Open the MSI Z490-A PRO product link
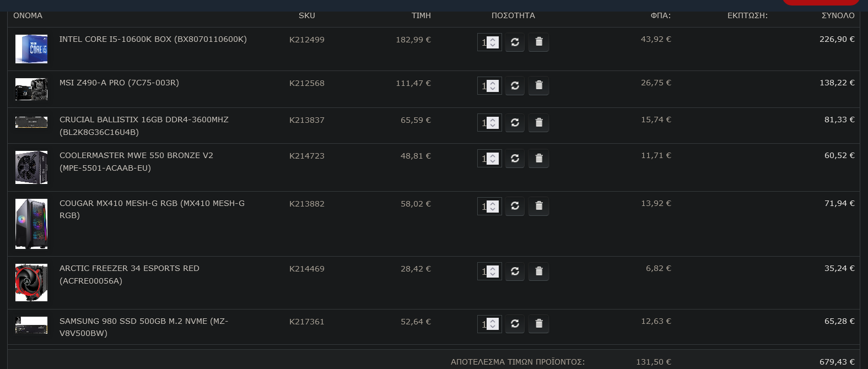 [x=119, y=83]
